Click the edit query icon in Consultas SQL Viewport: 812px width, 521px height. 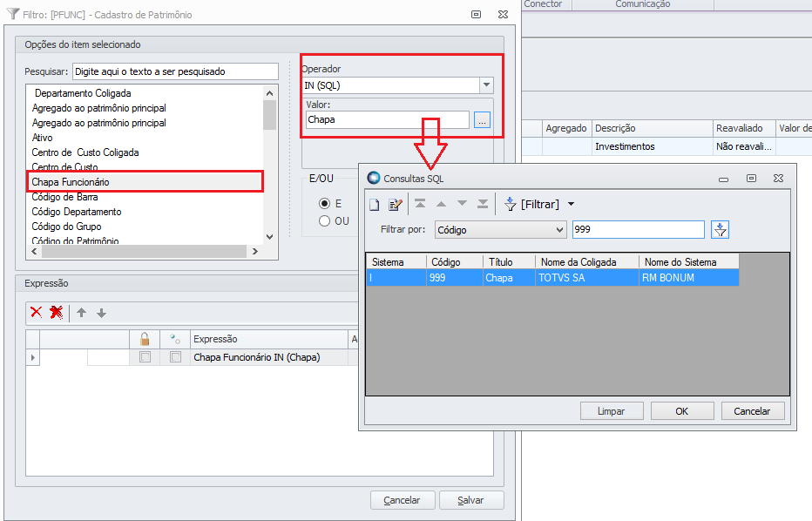coord(396,205)
